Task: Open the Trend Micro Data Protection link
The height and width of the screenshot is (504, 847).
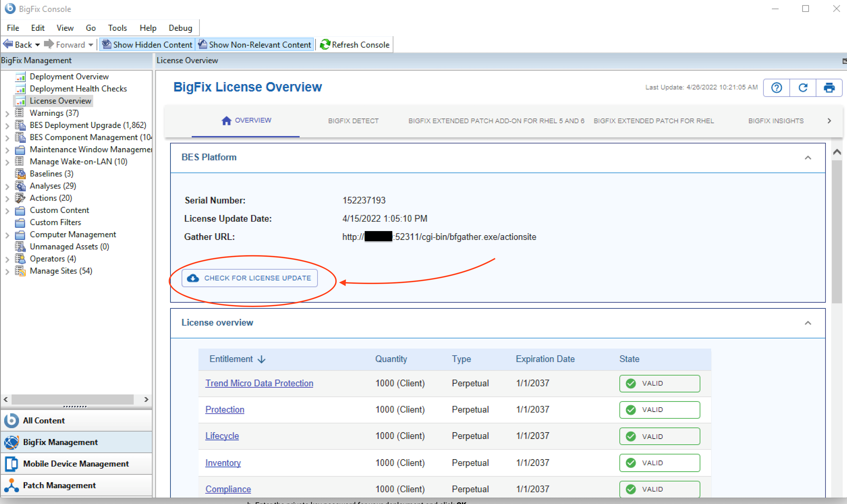Action: (x=259, y=383)
